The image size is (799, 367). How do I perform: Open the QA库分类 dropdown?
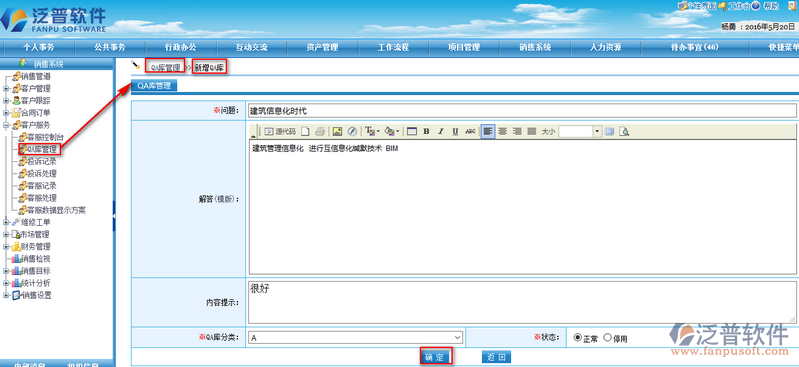pyautogui.click(x=356, y=337)
